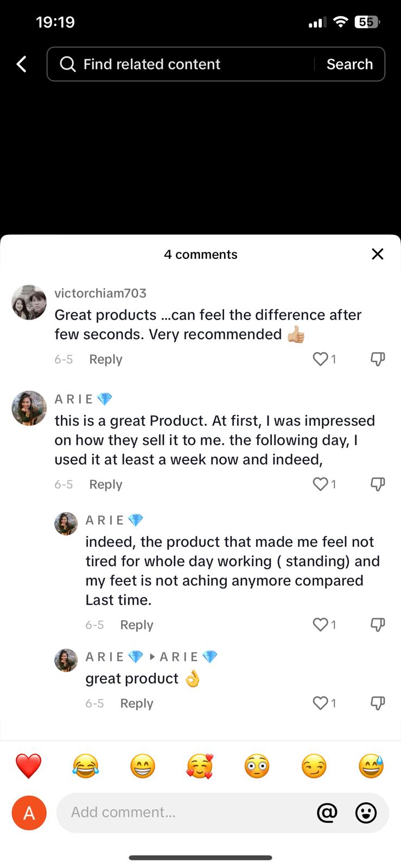Close the comments panel

click(x=378, y=254)
